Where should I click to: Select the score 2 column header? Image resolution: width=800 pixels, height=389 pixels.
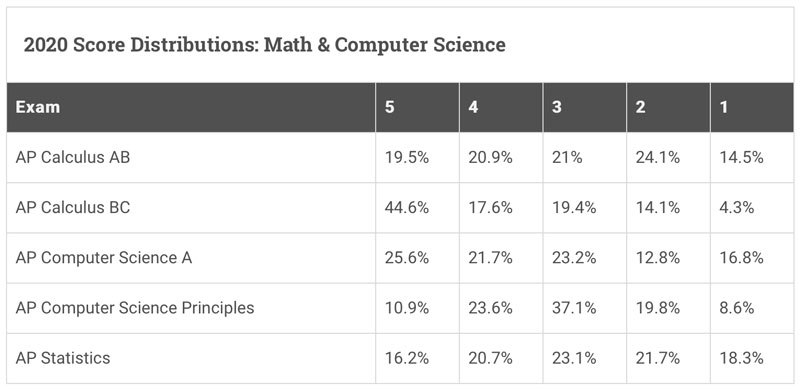pos(668,107)
